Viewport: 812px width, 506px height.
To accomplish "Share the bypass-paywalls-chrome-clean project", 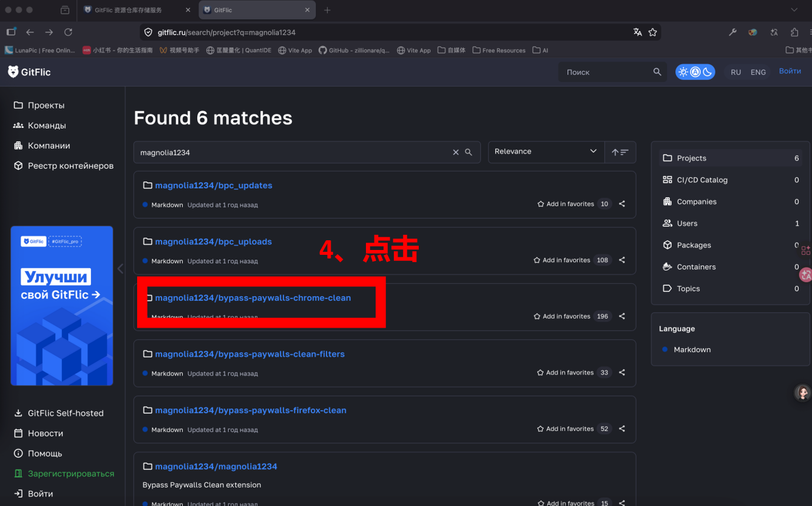I will pyautogui.click(x=622, y=316).
